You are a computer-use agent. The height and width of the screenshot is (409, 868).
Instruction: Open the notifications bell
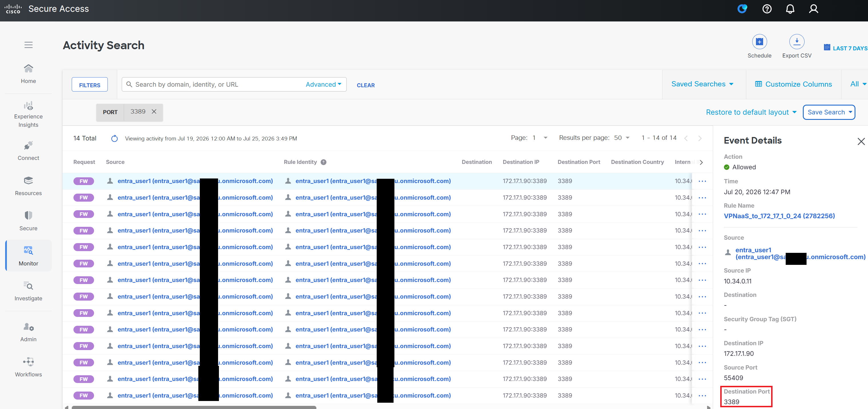(x=790, y=9)
